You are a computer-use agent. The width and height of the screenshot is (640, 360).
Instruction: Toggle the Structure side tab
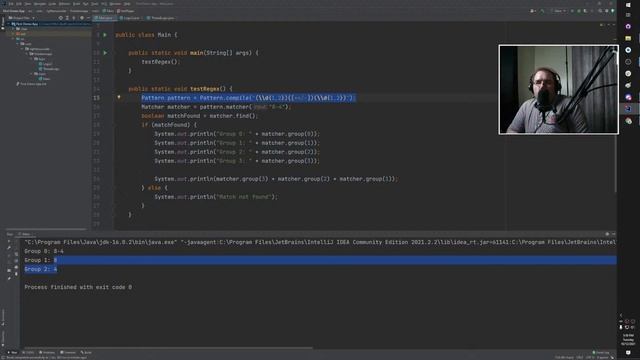coord(3,317)
